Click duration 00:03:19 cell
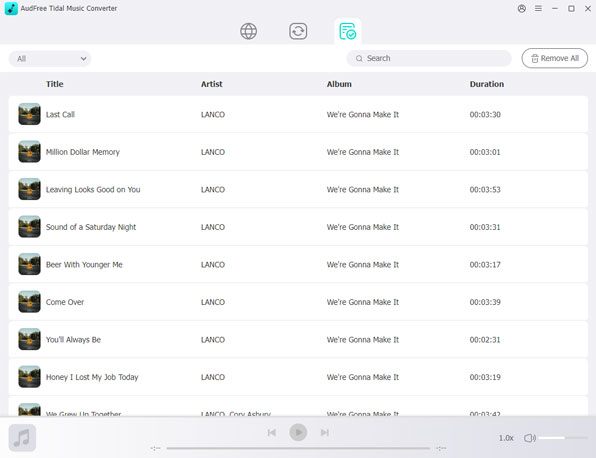 click(x=485, y=377)
